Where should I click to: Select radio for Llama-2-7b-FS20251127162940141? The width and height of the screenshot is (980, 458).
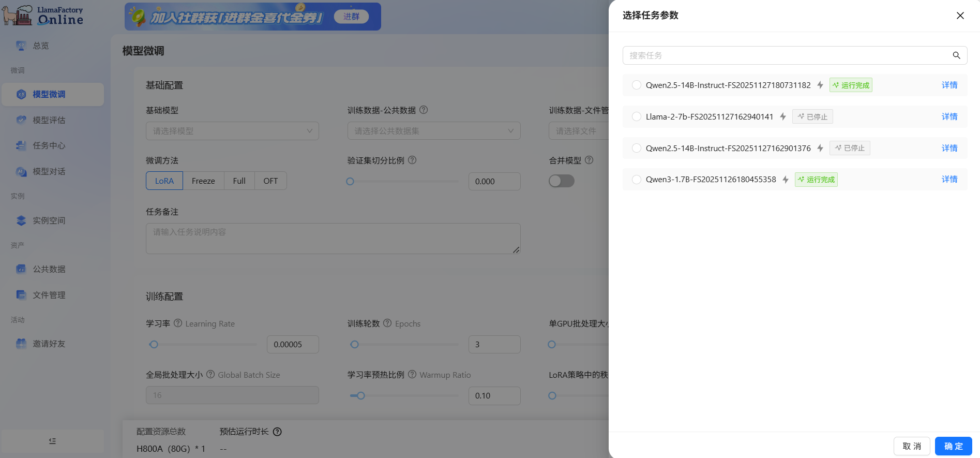(637, 116)
